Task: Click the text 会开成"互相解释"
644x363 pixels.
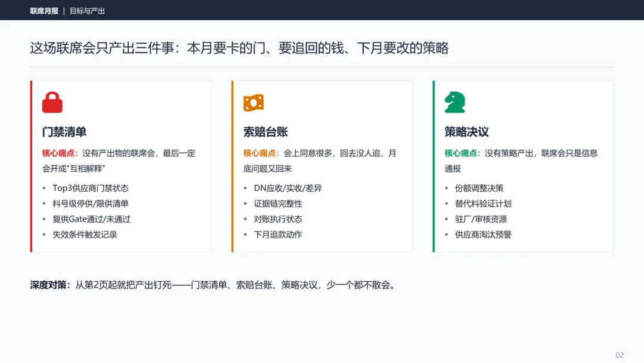Action: (x=73, y=168)
